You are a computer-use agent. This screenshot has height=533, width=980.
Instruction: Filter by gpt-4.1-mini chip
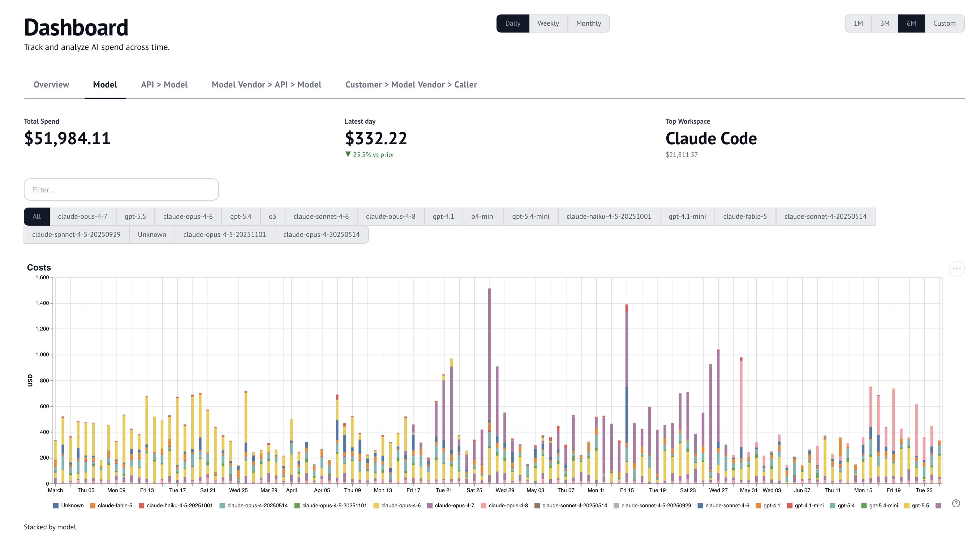click(x=687, y=217)
